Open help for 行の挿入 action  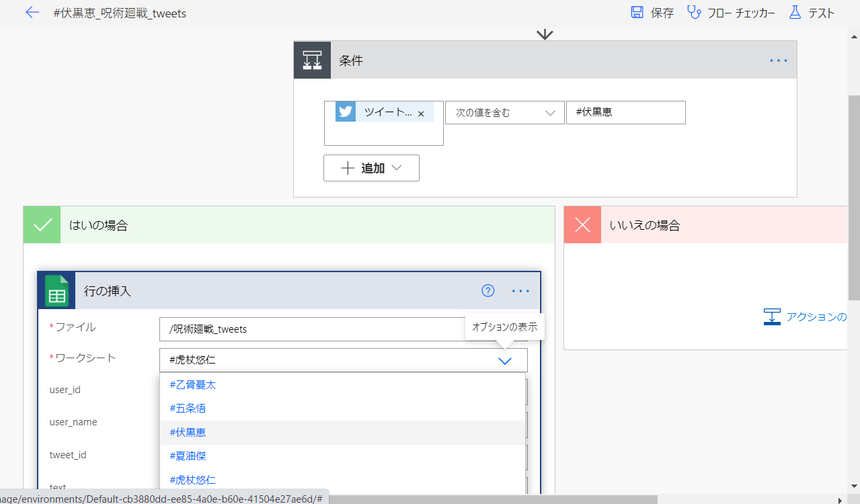click(x=488, y=291)
